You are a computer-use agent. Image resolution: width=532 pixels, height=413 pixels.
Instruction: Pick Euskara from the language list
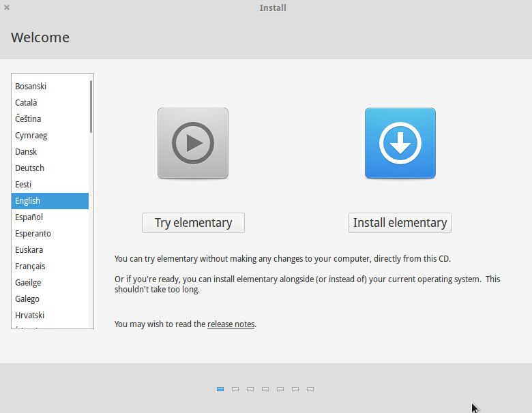(x=50, y=250)
